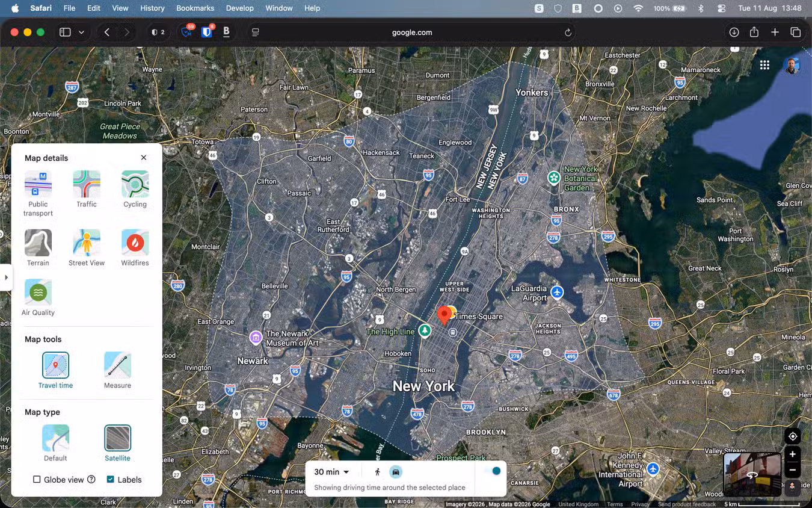
Task: Open the History menu
Action: [152, 8]
